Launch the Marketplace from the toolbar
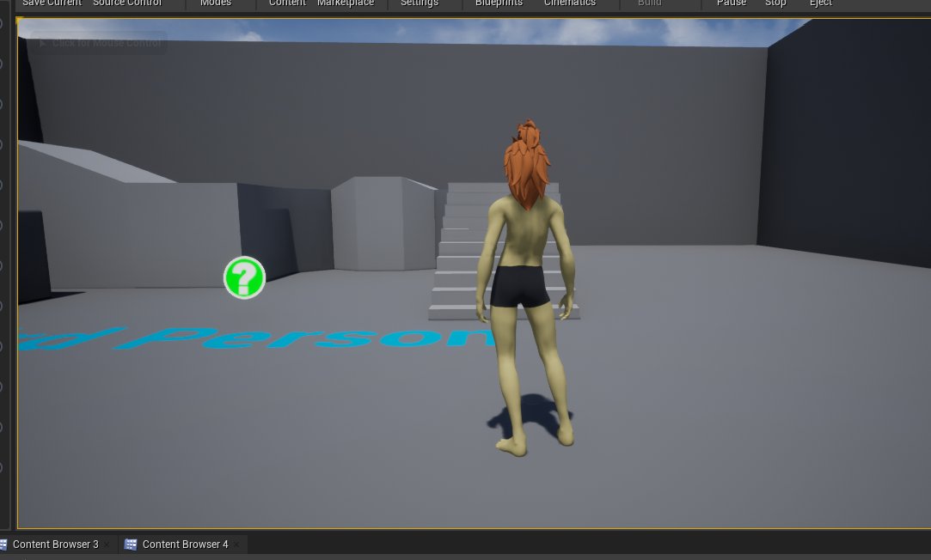This screenshot has height=560, width=931. click(x=346, y=3)
